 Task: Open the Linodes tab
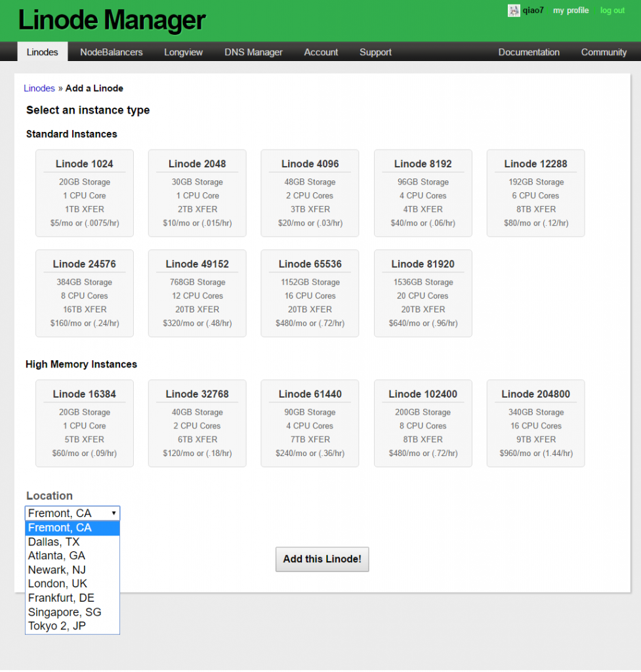(x=43, y=52)
